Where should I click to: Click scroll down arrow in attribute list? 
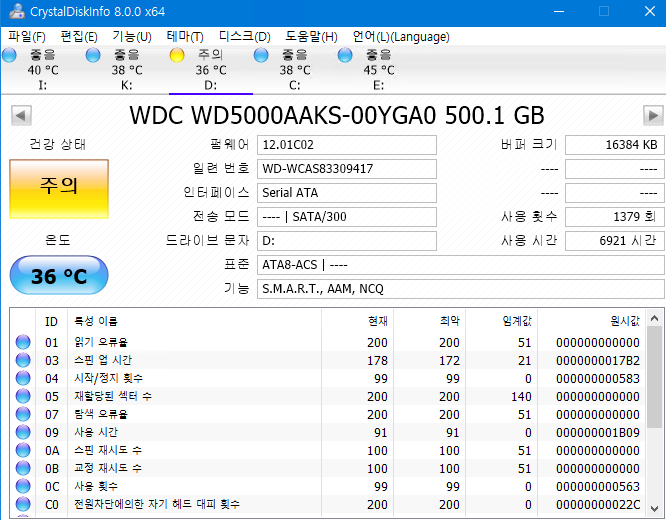[x=655, y=509]
